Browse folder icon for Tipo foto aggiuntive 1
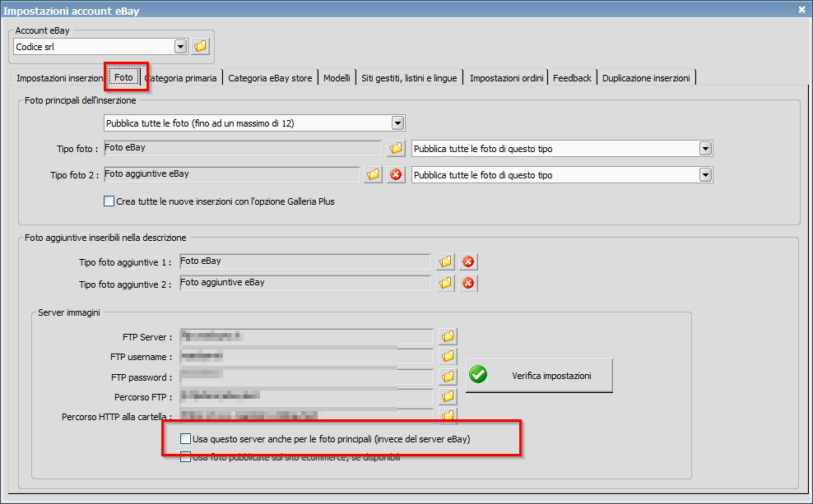 [x=445, y=262]
